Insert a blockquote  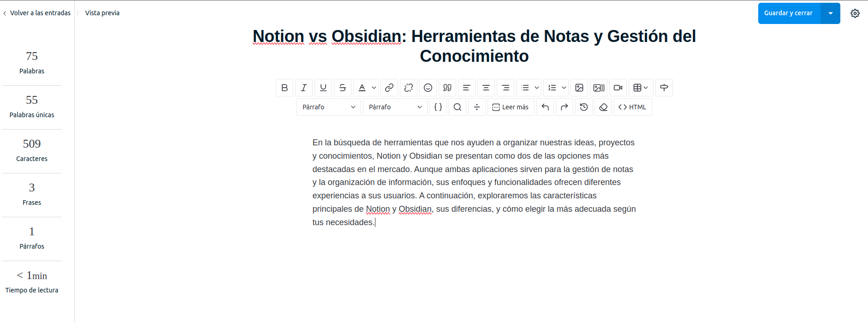(x=447, y=88)
